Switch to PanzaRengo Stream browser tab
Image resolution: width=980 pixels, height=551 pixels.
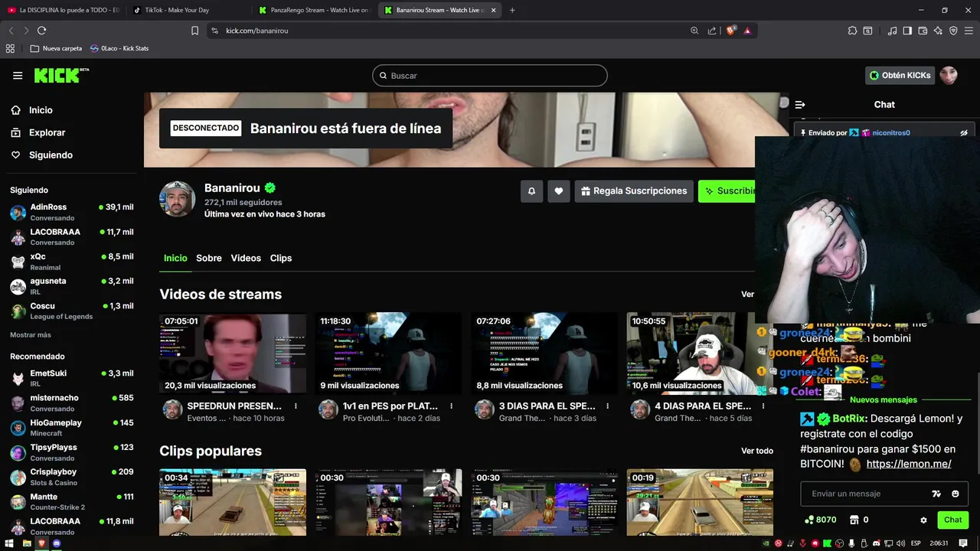(314, 10)
